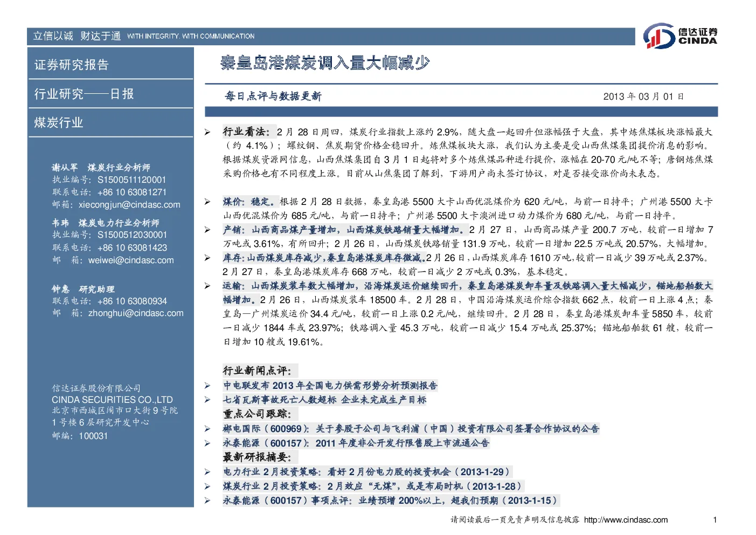
Task: Click name 钟惠 研究助理
Action: click(x=83, y=289)
